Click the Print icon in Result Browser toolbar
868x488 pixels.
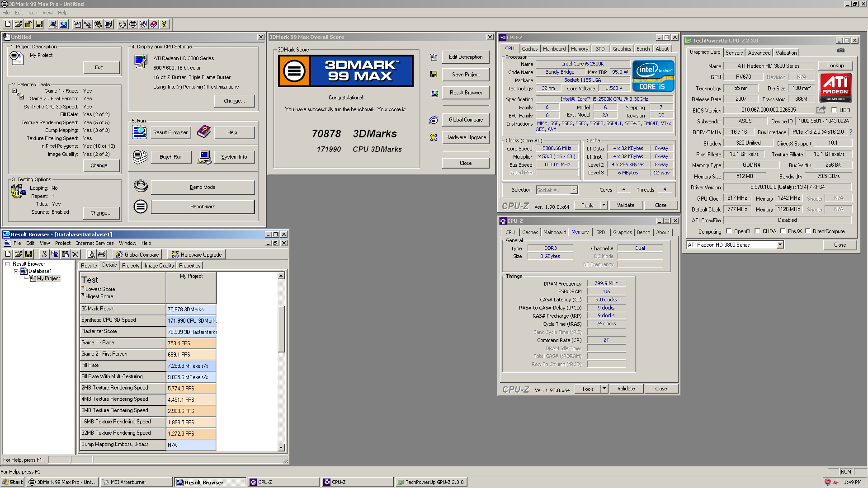tap(102, 254)
